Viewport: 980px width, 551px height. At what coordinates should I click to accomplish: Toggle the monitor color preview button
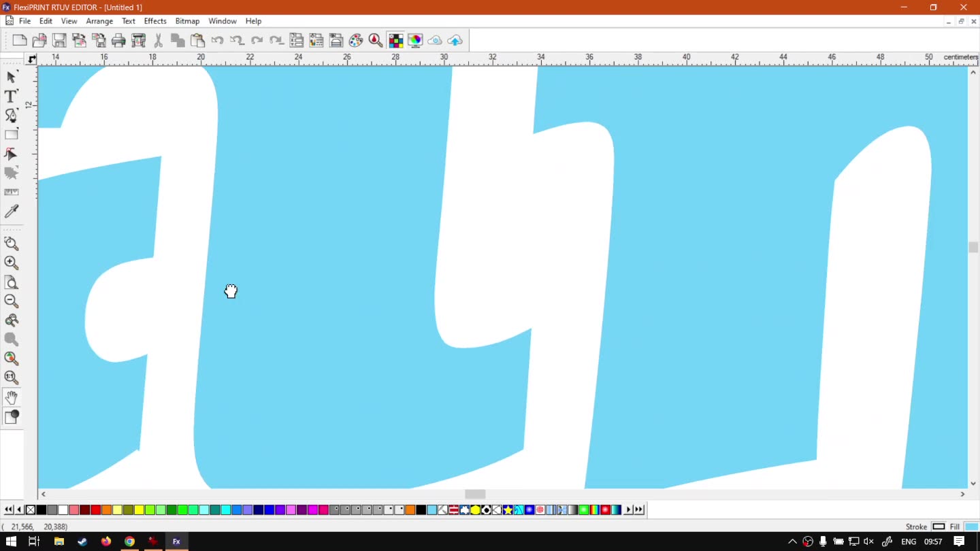415,41
